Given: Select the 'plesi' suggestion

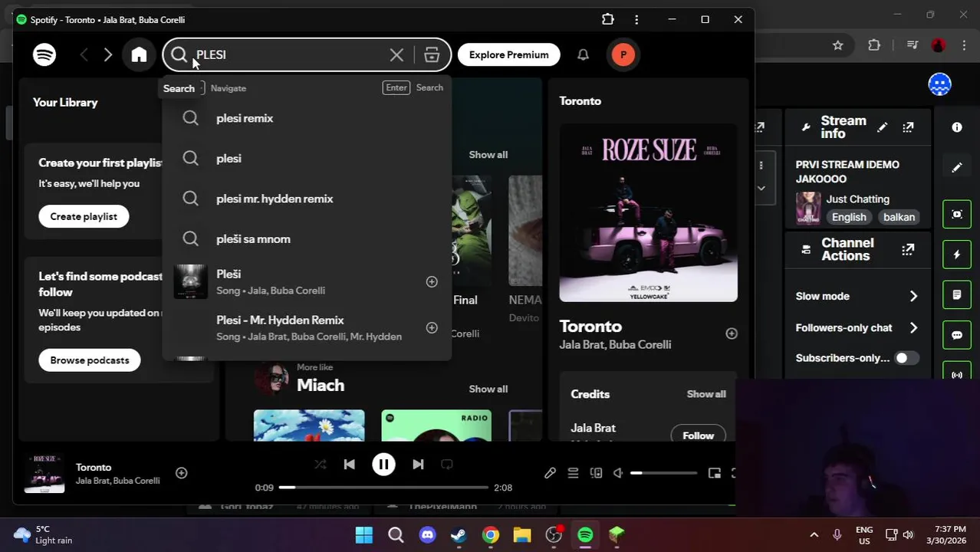Looking at the screenshot, I should [307, 158].
